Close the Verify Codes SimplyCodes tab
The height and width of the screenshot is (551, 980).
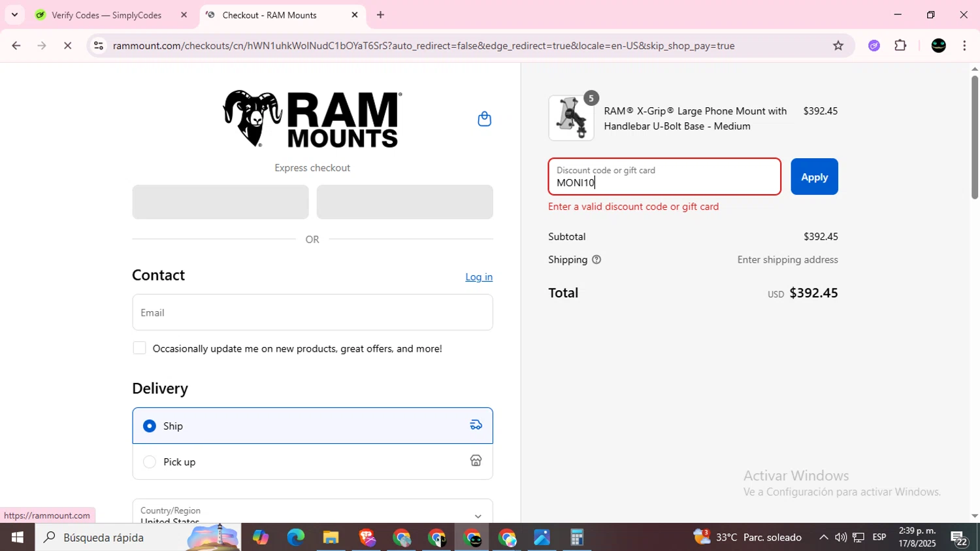click(x=184, y=14)
